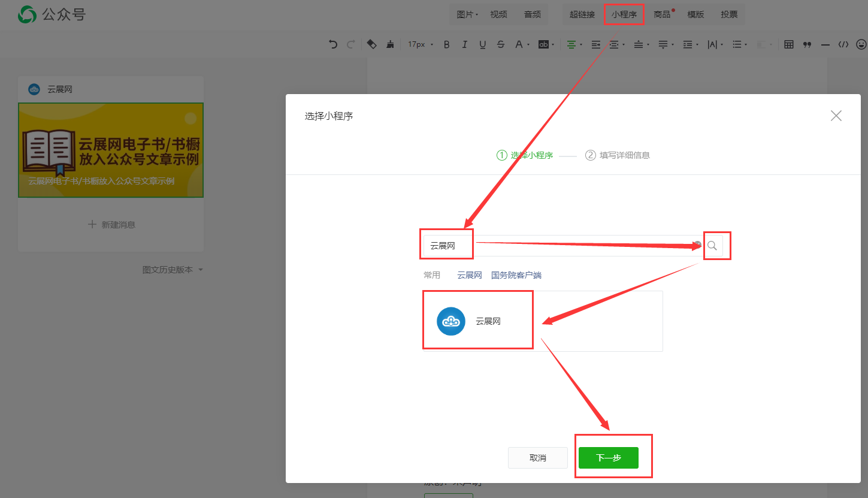Expand the background color dropdown arrow
868x498 pixels.
point(553,45)
